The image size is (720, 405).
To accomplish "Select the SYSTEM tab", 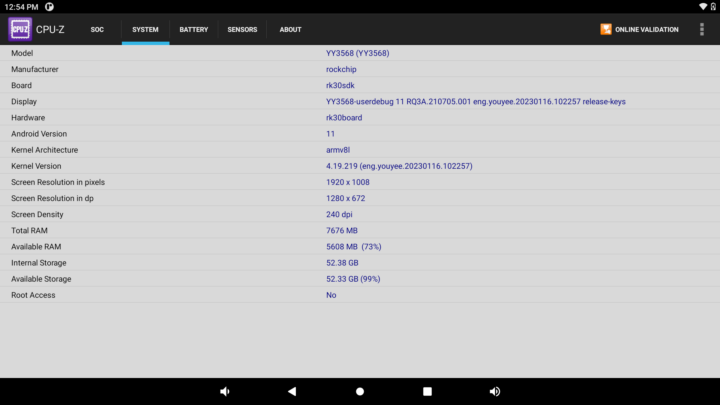I will 146,29.
